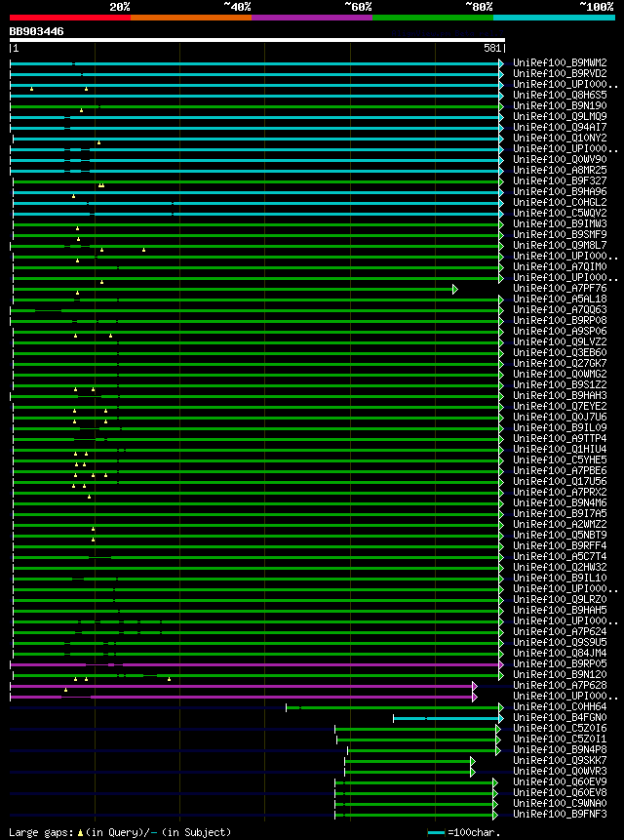624x840 pixels.
Task: Open the UniRef100_C9WNA0 hit label
Action: [560, 803]
